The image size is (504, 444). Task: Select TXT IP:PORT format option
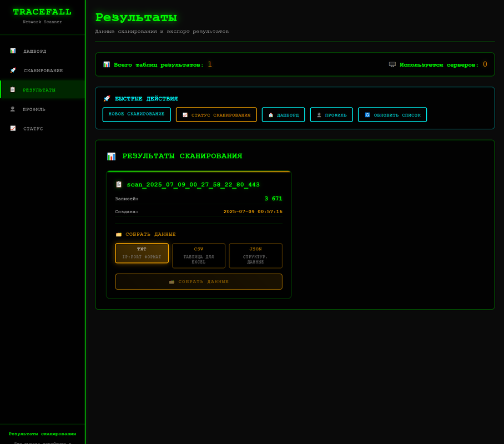coord(142,253)
